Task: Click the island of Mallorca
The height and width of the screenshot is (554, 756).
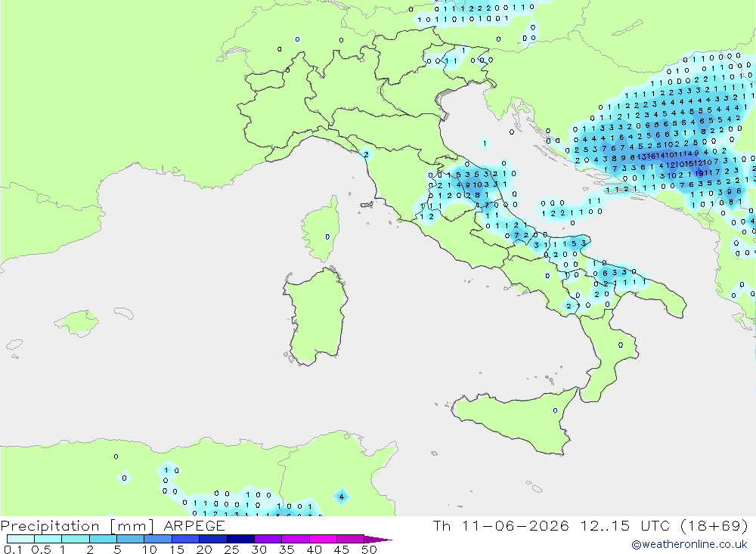Action: (76, 323)
